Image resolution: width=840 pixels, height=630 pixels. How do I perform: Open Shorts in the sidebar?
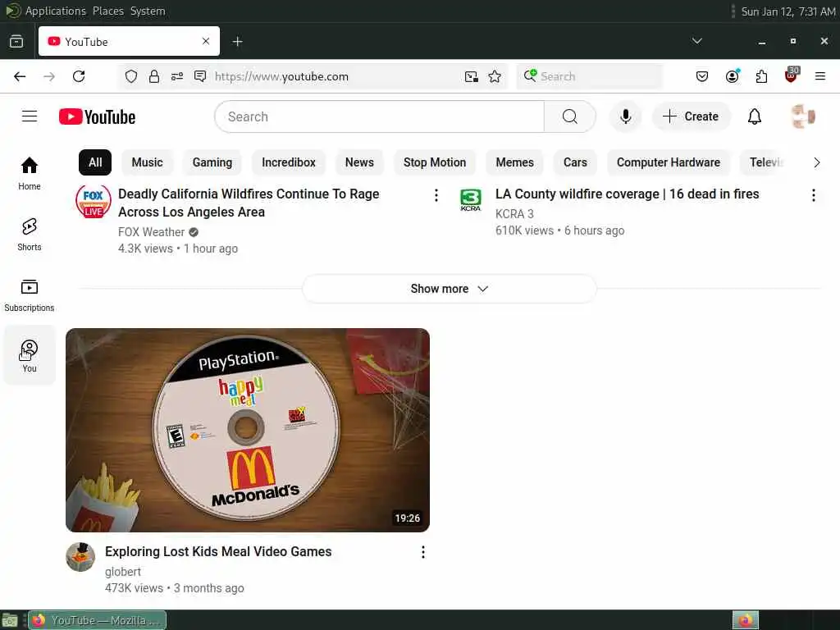[x=30, y=235]
